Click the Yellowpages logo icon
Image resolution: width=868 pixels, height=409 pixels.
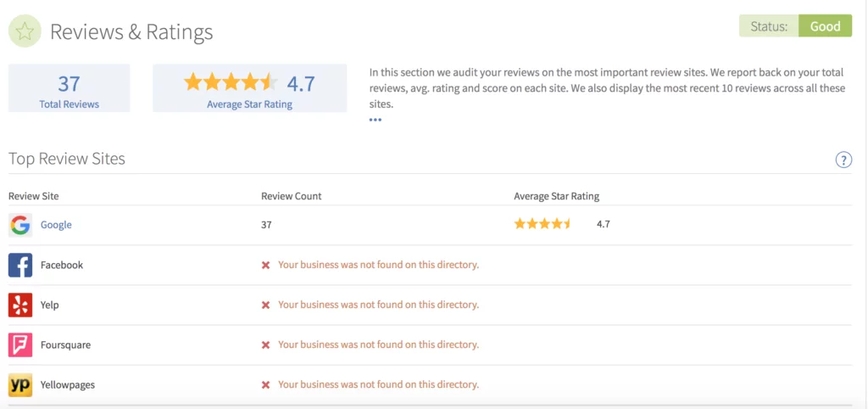(20, 384)
